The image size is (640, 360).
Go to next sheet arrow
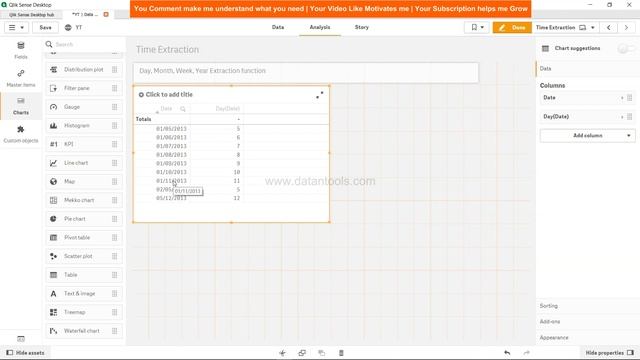click(626, 27)
